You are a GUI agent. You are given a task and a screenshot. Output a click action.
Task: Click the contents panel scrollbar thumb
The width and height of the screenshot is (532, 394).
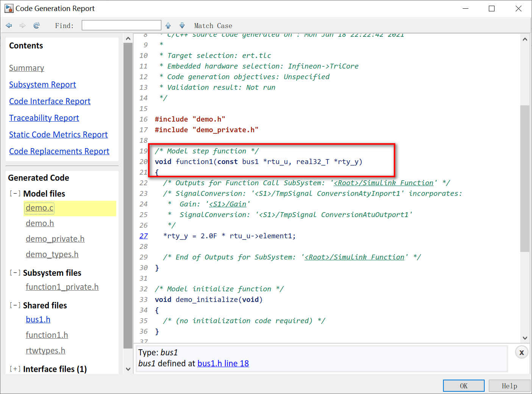pos(128,195)
